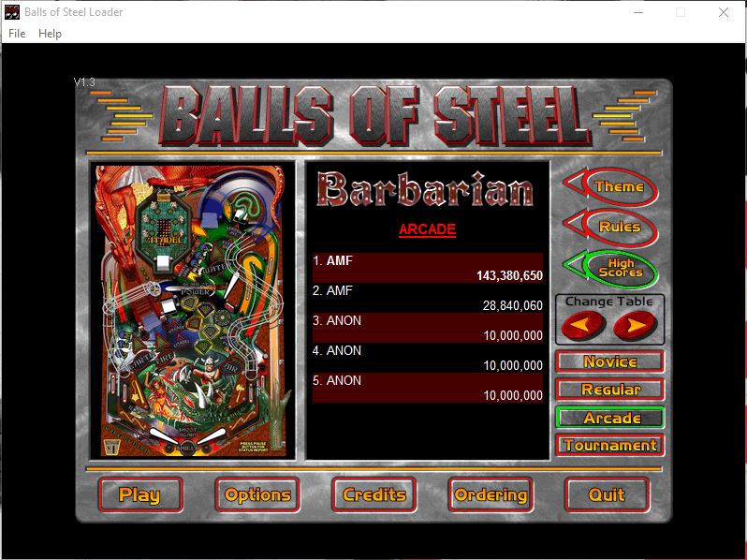Open the Rules arrow button
Image resolution: width=747 pixels, height=560 pixels.
pyautogui.click(x=610, y=228)
